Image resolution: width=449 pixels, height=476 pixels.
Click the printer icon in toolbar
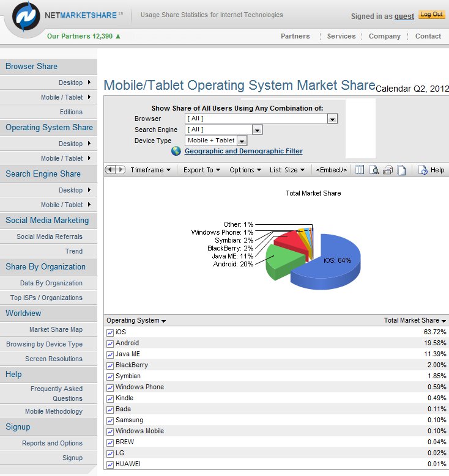pos(388,170)
